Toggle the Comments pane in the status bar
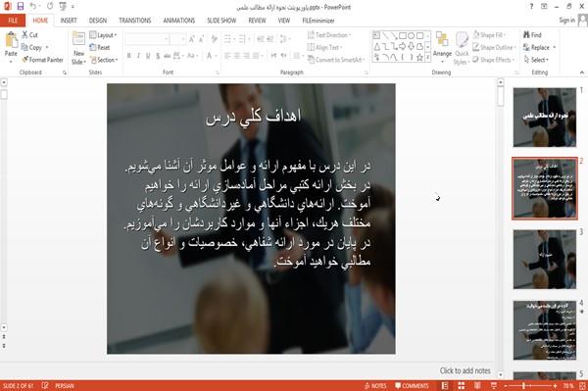Screen dimensions: 588x391 pos(412,386)
